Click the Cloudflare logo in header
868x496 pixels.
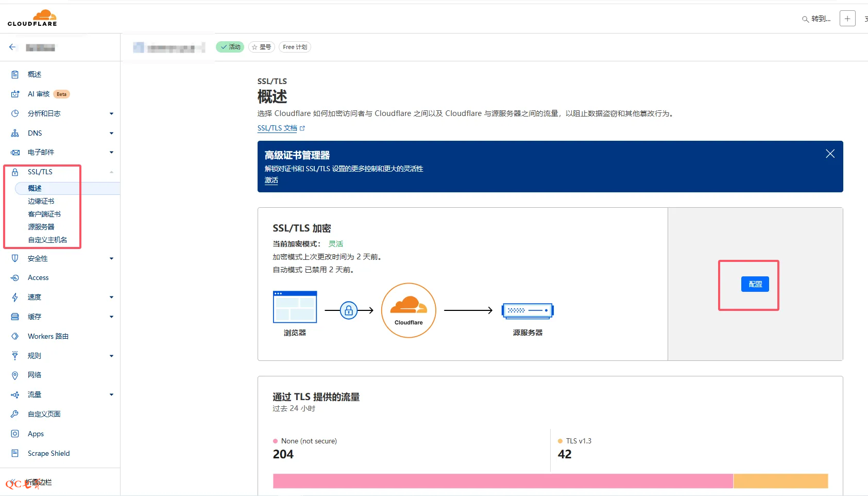point(32,18)
